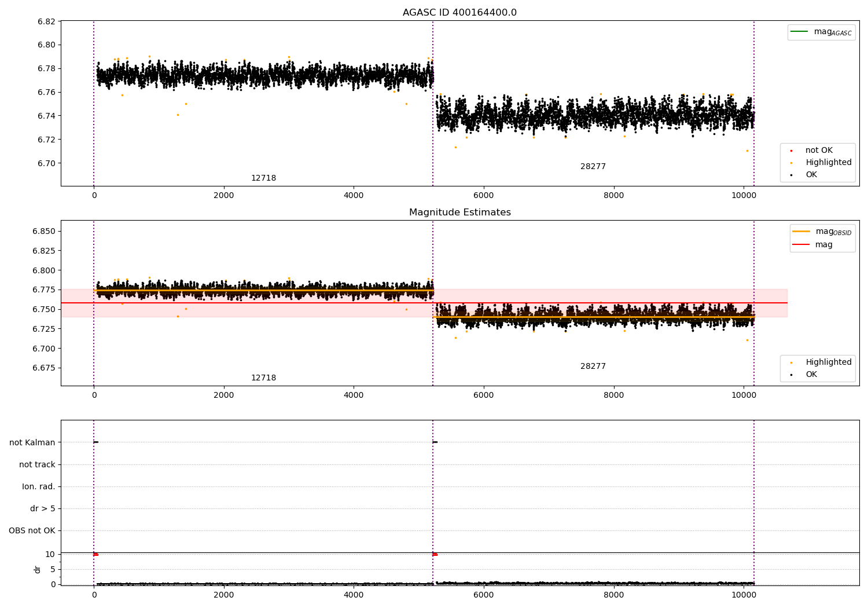
Task: Click the 10 tick on the dr axis
Action: pos(50,554)
